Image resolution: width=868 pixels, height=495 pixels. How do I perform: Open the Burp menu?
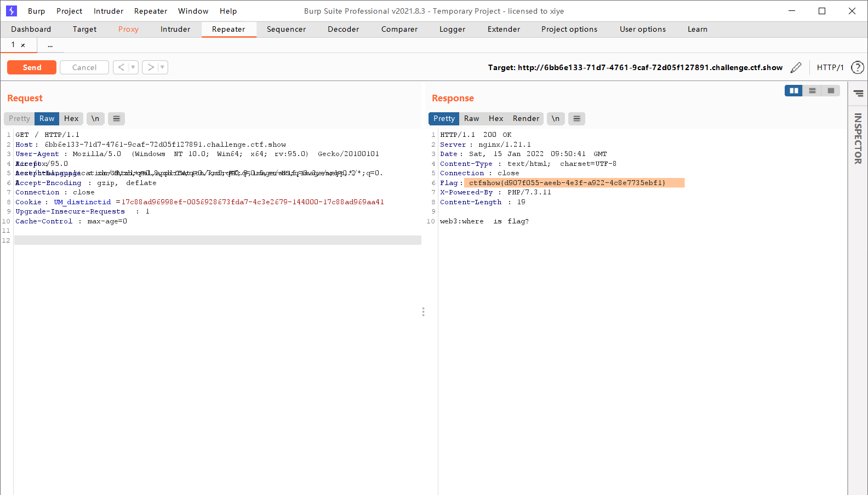tap(36, 11)
